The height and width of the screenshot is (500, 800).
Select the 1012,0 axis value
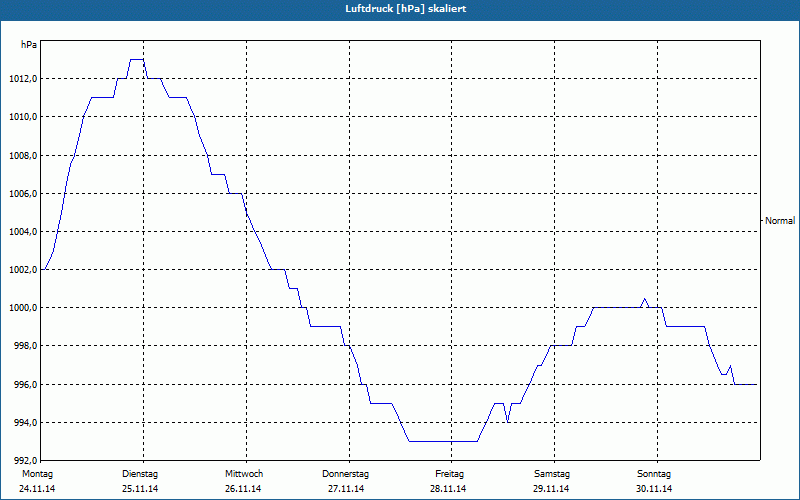tap(23, 79)
